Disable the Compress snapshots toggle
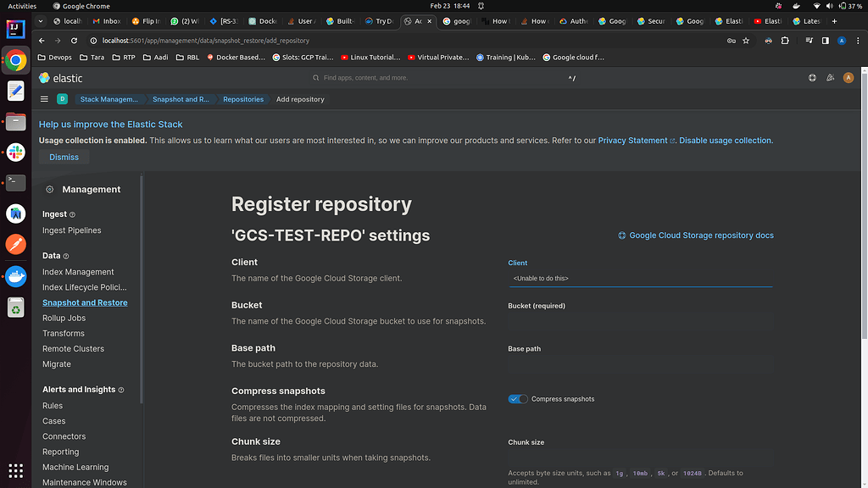The height and width of the screenshot is (488, 868). (517, 398)
